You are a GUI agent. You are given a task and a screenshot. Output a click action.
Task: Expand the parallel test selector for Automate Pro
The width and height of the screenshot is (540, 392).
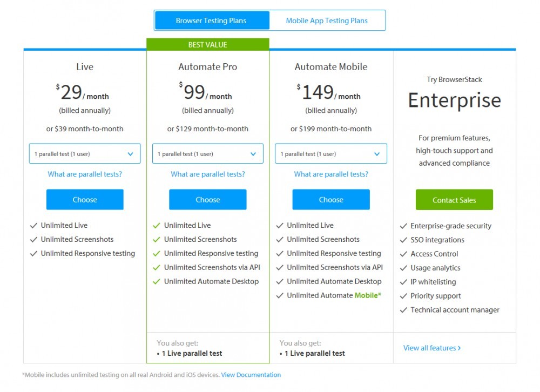pyautogui.click(x=207, y=153)
